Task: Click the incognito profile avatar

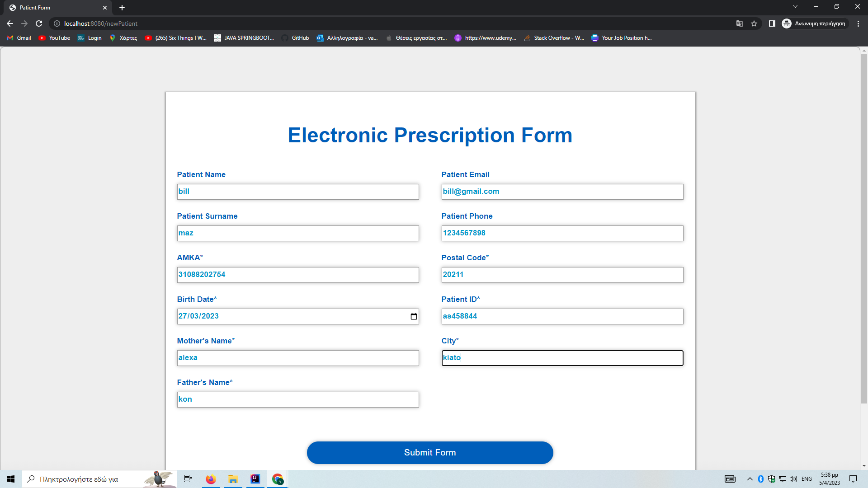Action: click(x=787, y=23)
